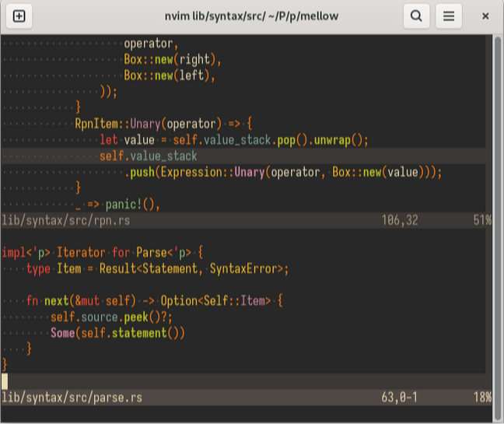Click the block cursor in parse.rs pane

point(5,381)
